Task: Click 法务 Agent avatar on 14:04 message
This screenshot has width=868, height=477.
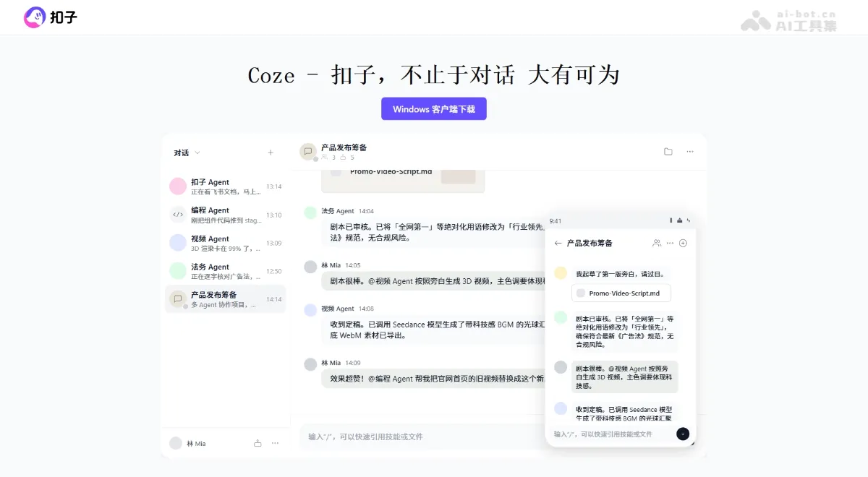Action: tap(310, 212)
